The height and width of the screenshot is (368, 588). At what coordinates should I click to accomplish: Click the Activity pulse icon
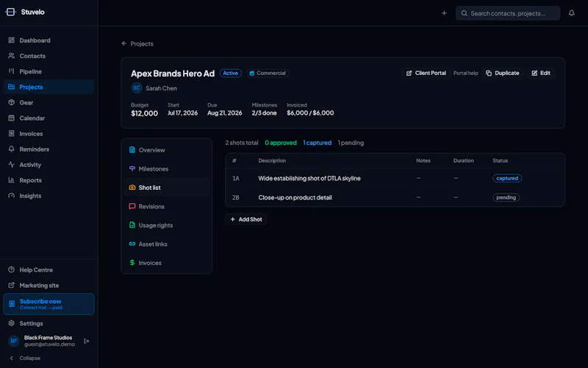pyautogui.click(x=12, y=164)
